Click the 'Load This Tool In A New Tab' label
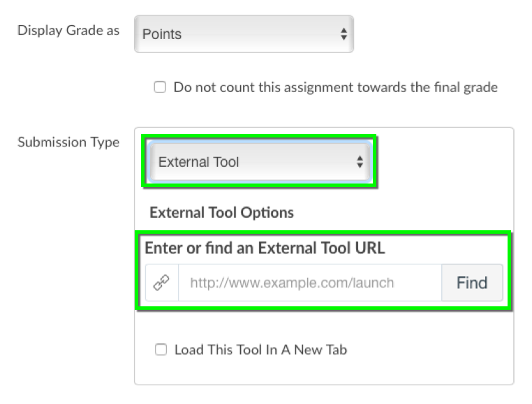This screenshot has height=404, width=532. point(260,350)
